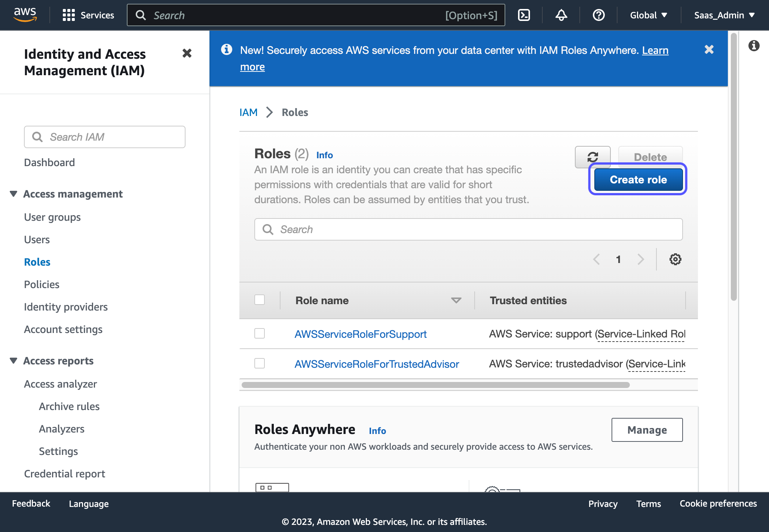Dismiss the Roles Anywhere banner

coord(709,50)
